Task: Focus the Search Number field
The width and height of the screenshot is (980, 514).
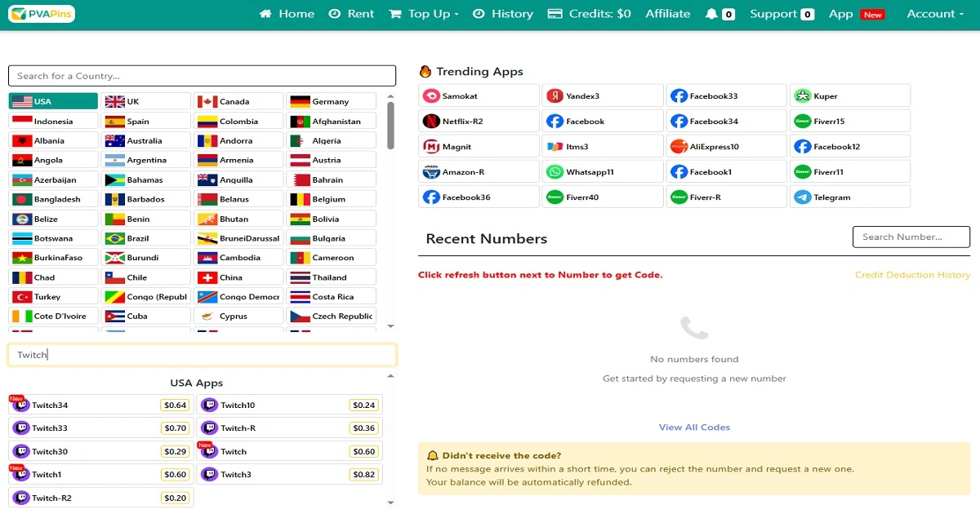Action: (911, 237)
